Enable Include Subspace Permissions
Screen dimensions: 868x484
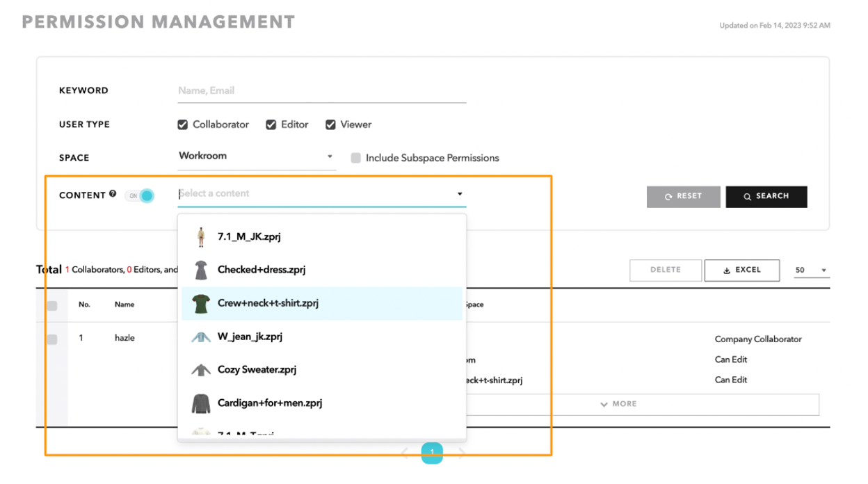[x=357, y=158]
